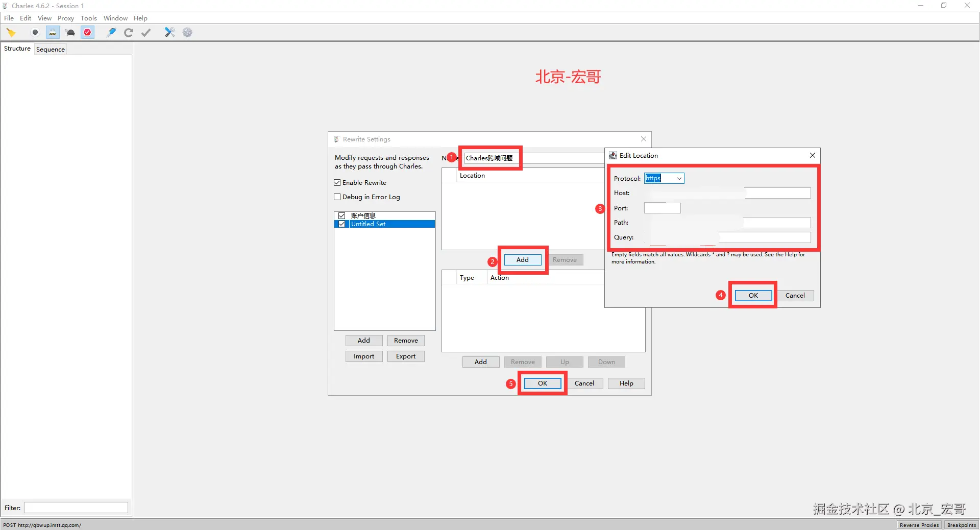
Task: Open the Tools wrench icon
Action: (x=169, y=33)
